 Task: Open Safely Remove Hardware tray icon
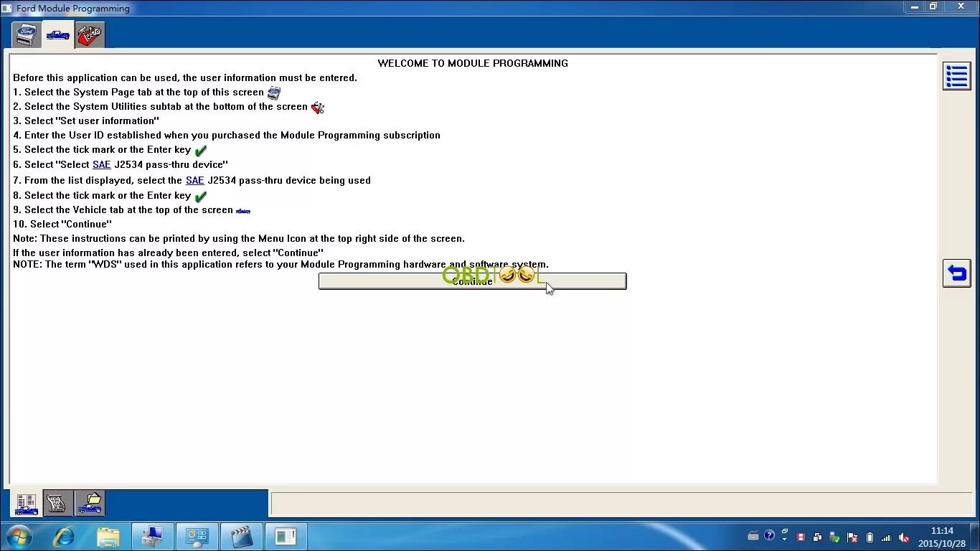coord(835,537)
